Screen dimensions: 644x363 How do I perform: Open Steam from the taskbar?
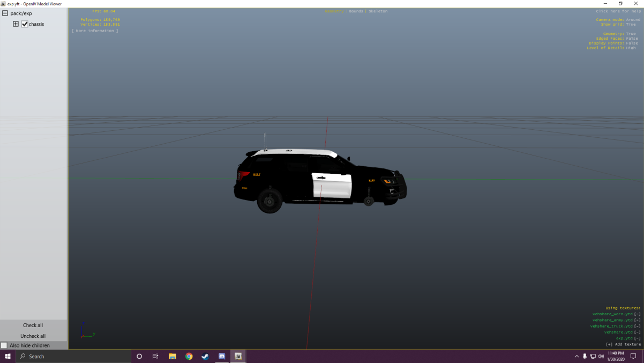(205, 356)
